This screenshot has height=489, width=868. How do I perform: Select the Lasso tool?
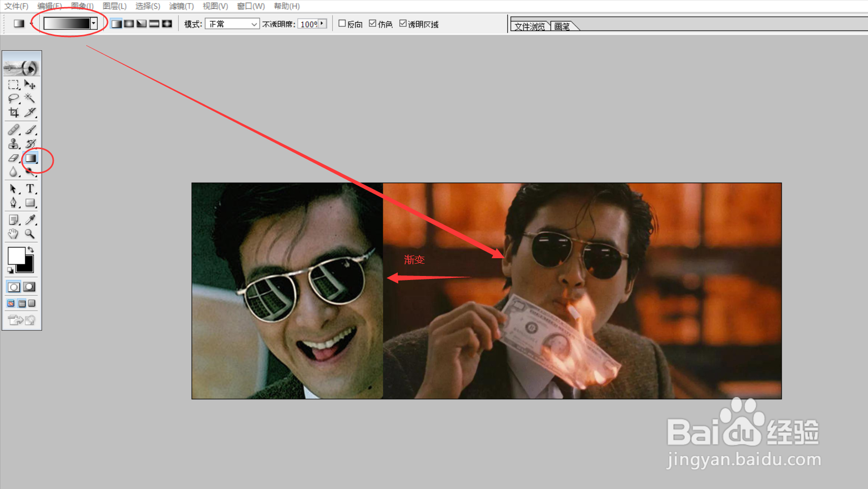13,98
